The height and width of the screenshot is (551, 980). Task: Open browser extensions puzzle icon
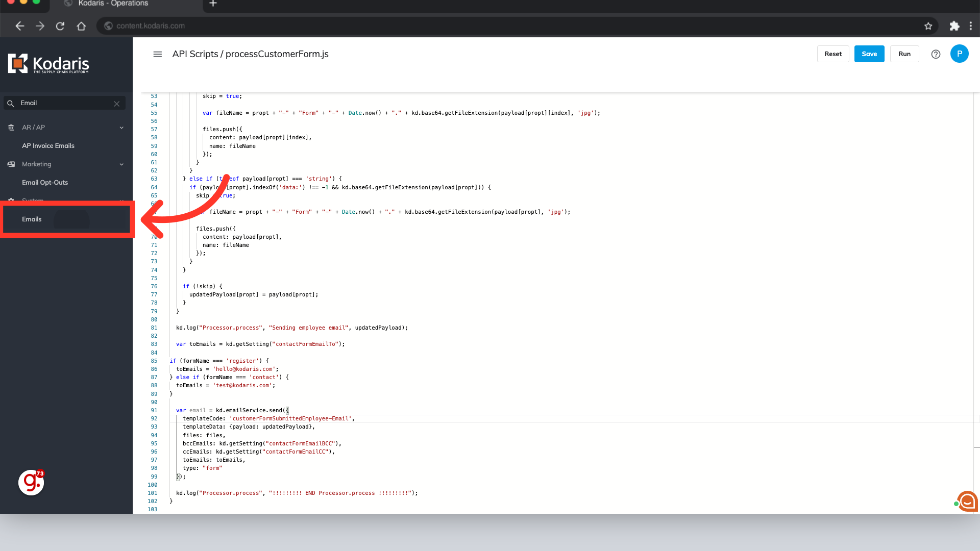[954, 26]
